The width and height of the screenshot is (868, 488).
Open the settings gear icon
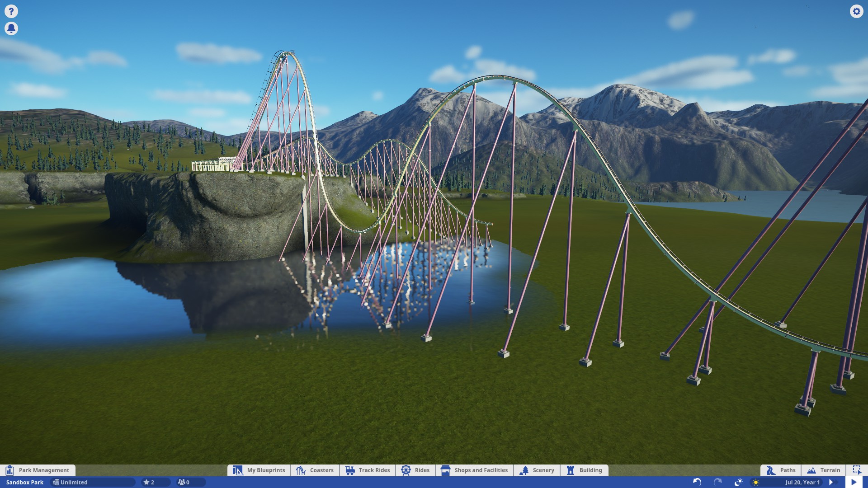click(x=856, y=11)
